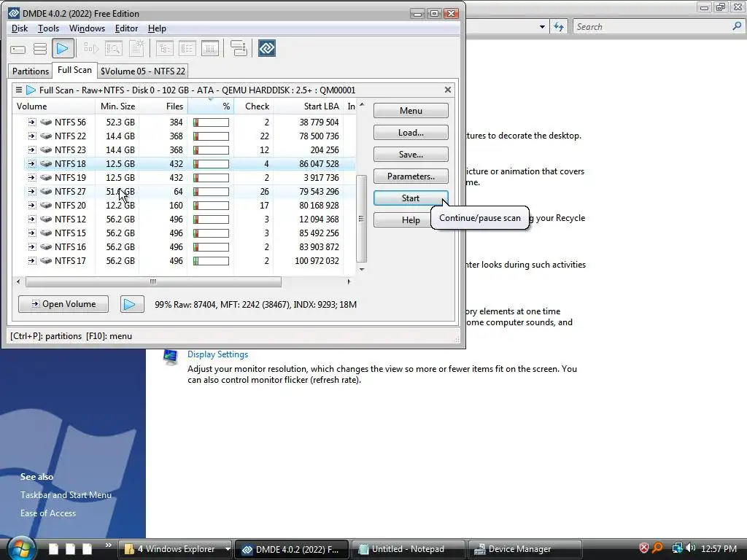
Task: Open the Explorer address bar dropdown arrow
Action: 542,27
